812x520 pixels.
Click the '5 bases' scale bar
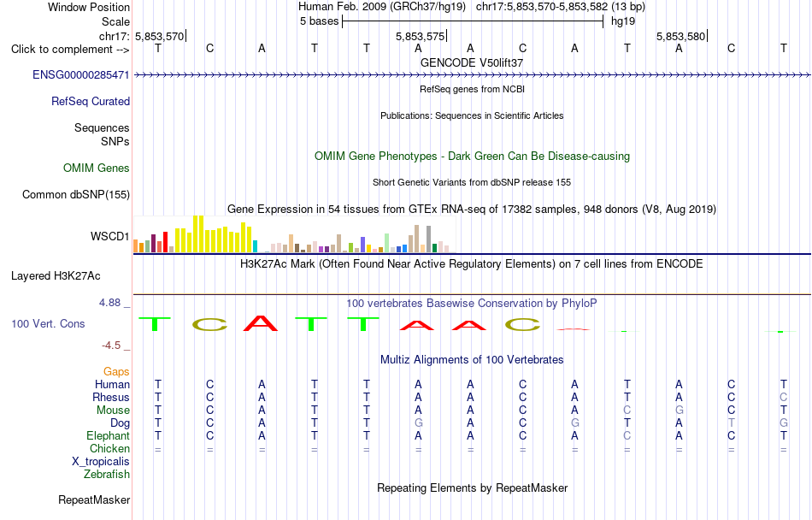coord(473,21)
